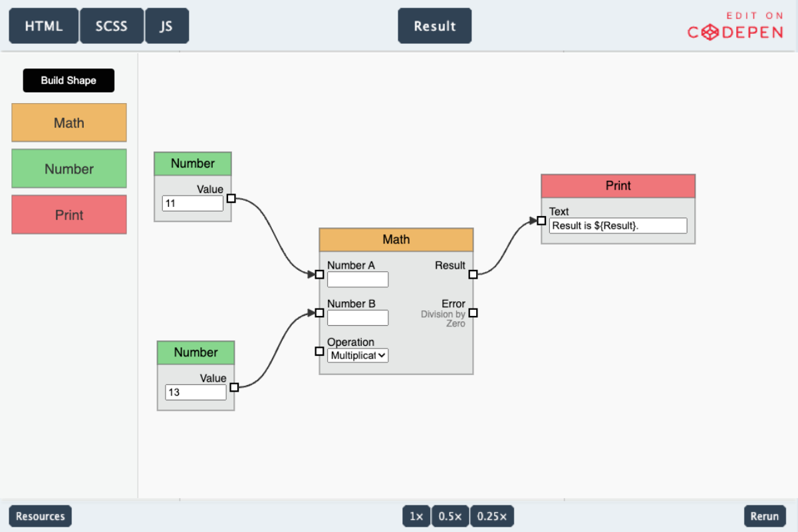Select the Result view tab

pos(434,25)
